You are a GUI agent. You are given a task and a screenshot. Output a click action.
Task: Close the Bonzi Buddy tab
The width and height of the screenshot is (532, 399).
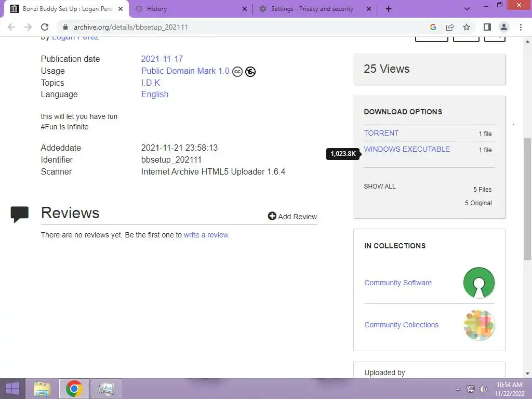click(121, 9)
